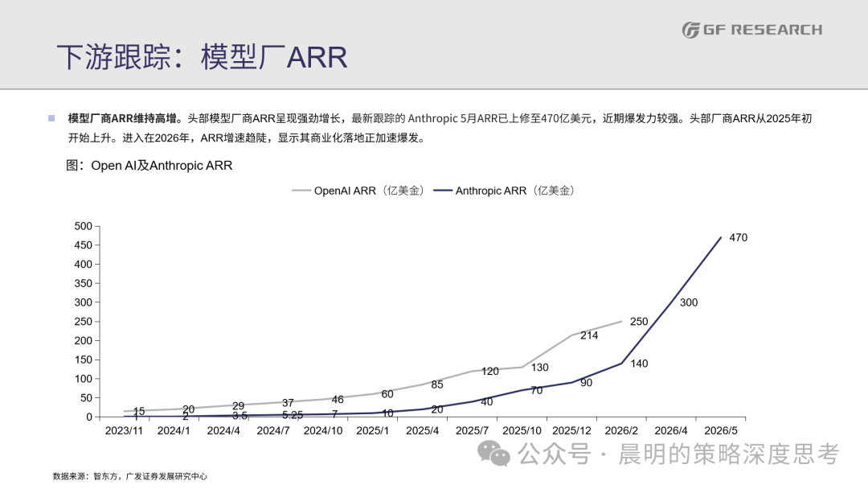The height and width of the screenshot is (489, 868).
Task: Select the Anthropic ARR navy legend line
Action: tap(443, 191)
